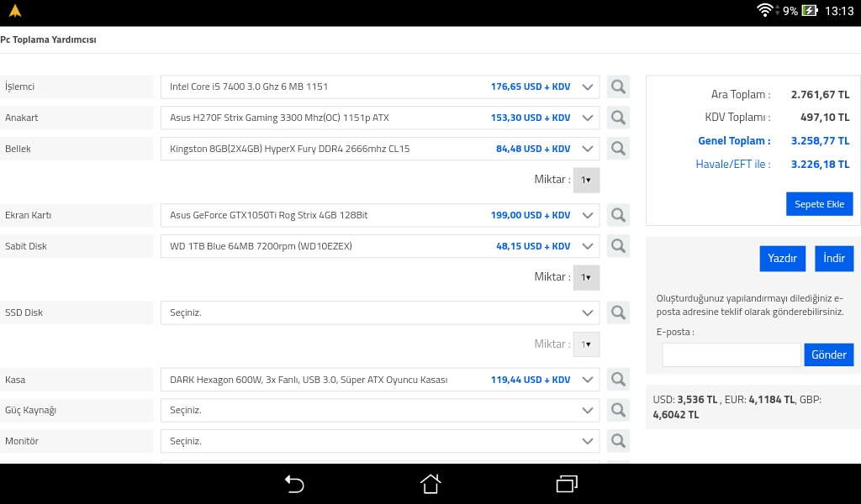Click the USD 3,536 TL exchange rate
The width and height of the screenshot is (861, 504).
click(x=685, y=400)
